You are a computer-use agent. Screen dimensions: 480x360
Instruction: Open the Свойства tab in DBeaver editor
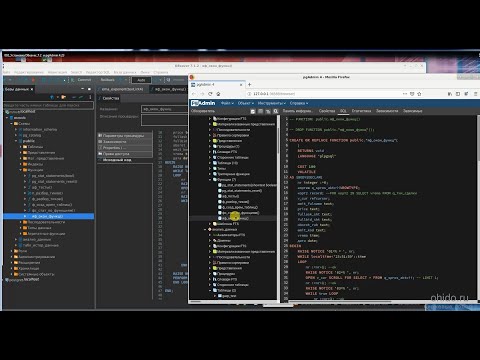(109, 98)
